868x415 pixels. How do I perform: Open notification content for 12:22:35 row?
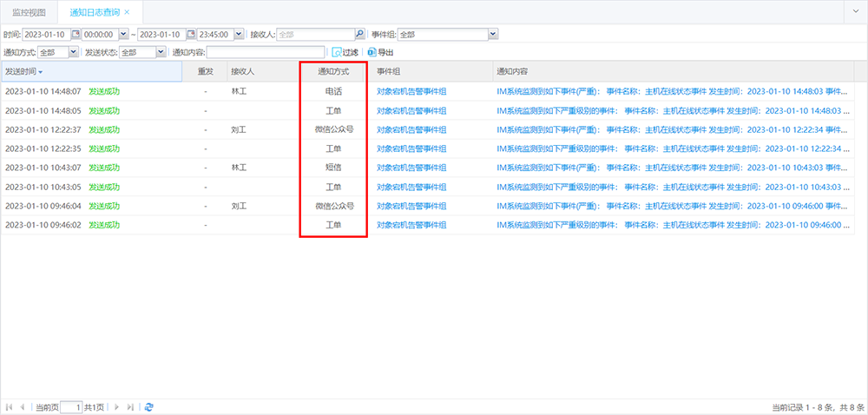point(673,148)
